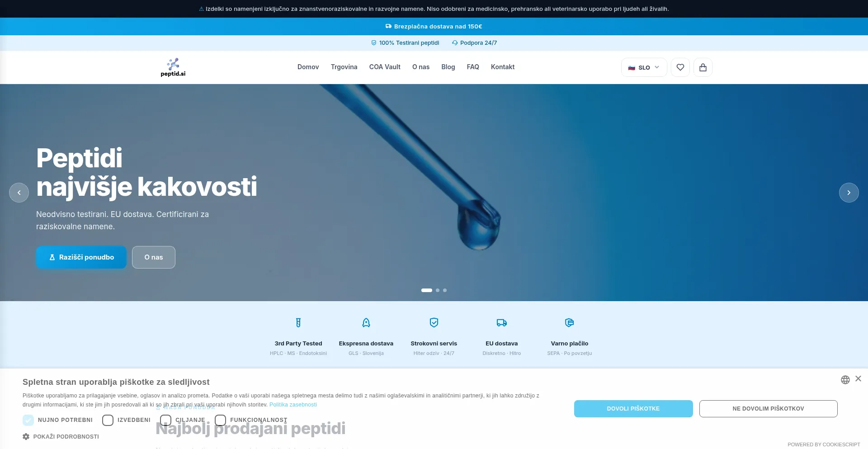Click the Strokovni servis shield icon
This screenshot has height=449, width=868.
point(434,322)
